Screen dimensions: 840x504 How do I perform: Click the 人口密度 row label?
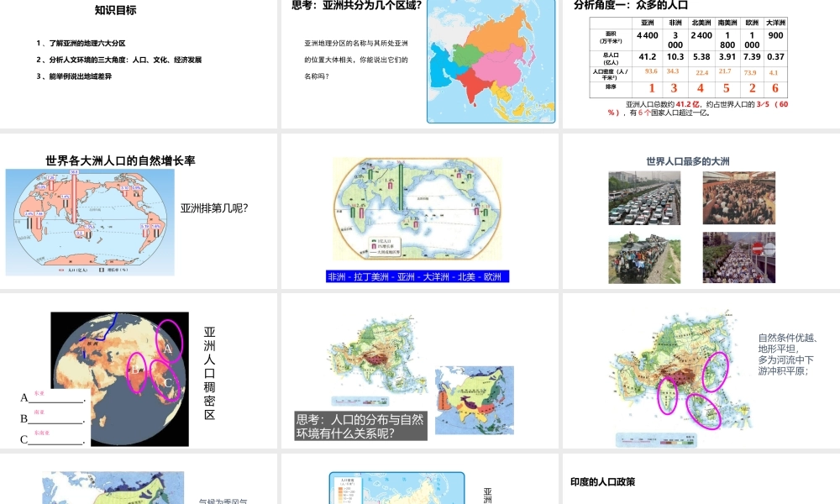click(x=612, y=74)
